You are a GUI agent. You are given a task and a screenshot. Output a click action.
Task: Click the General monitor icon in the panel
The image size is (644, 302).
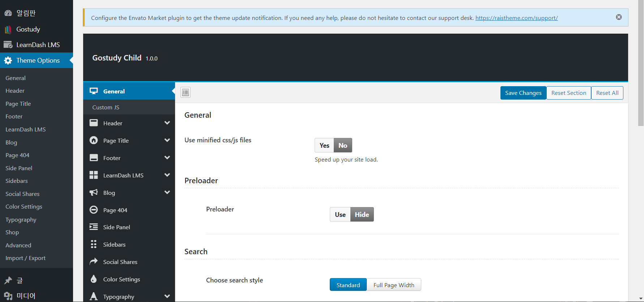[x=94, y=91]
